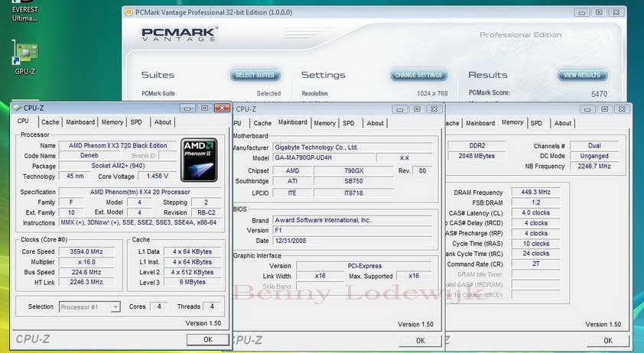
Task: Open SPD tab in first CPU-Z window
Action: click(136, 122)
